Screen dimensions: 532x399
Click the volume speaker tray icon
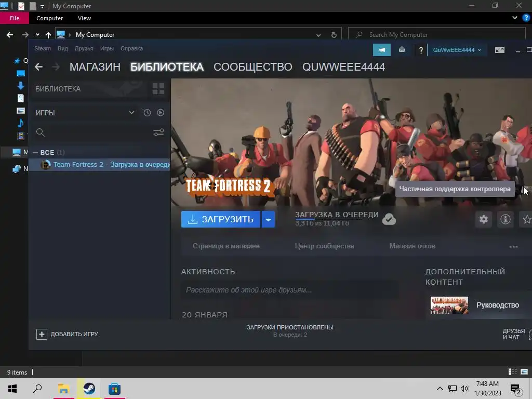[x=464, y=389]
